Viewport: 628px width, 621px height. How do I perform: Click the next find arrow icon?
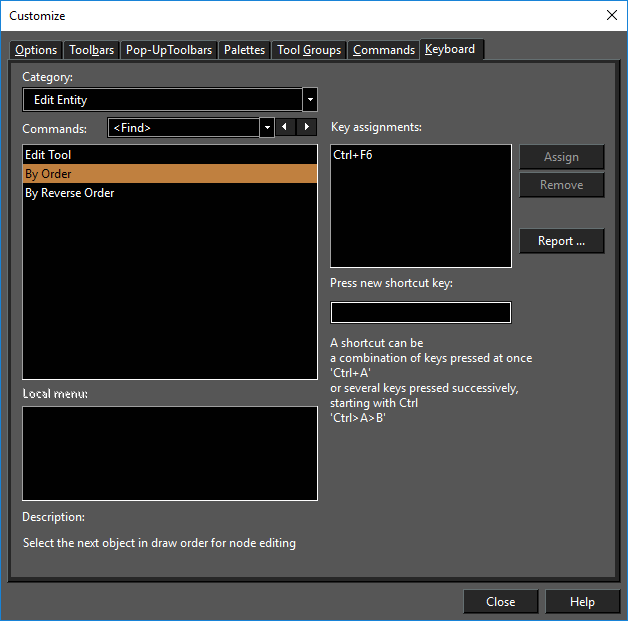point(303,127)
